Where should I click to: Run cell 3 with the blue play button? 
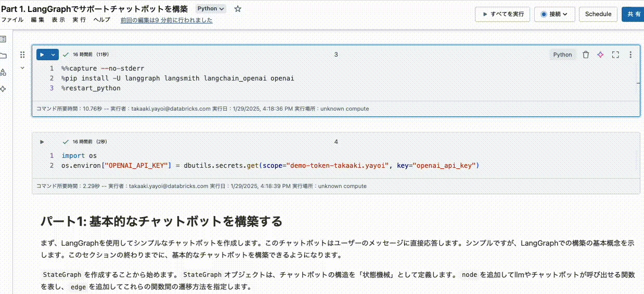pos(42,55)
